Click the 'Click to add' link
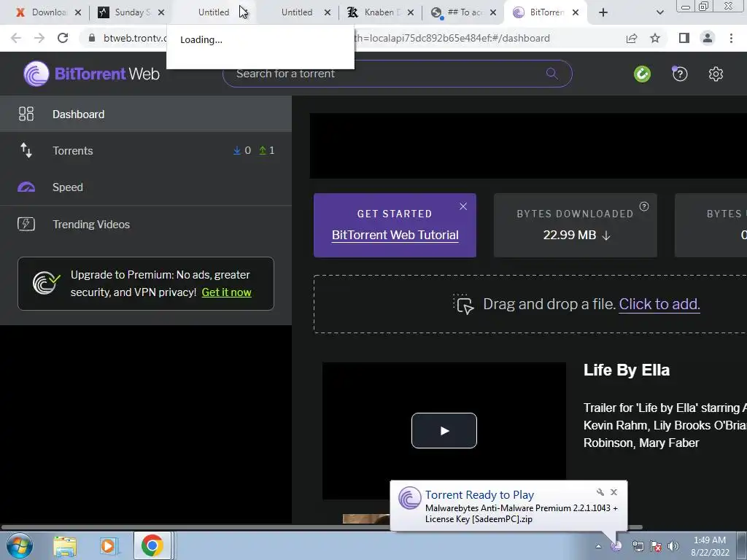 click(659, 304)
